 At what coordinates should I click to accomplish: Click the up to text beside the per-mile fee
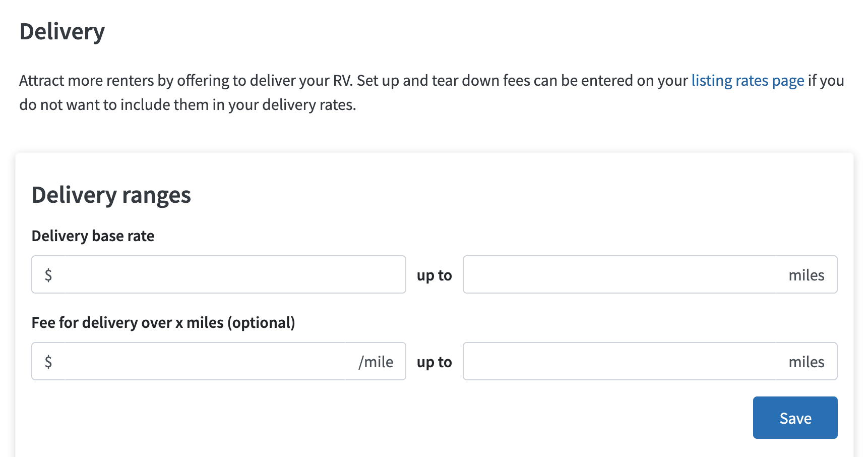(434, 362)
